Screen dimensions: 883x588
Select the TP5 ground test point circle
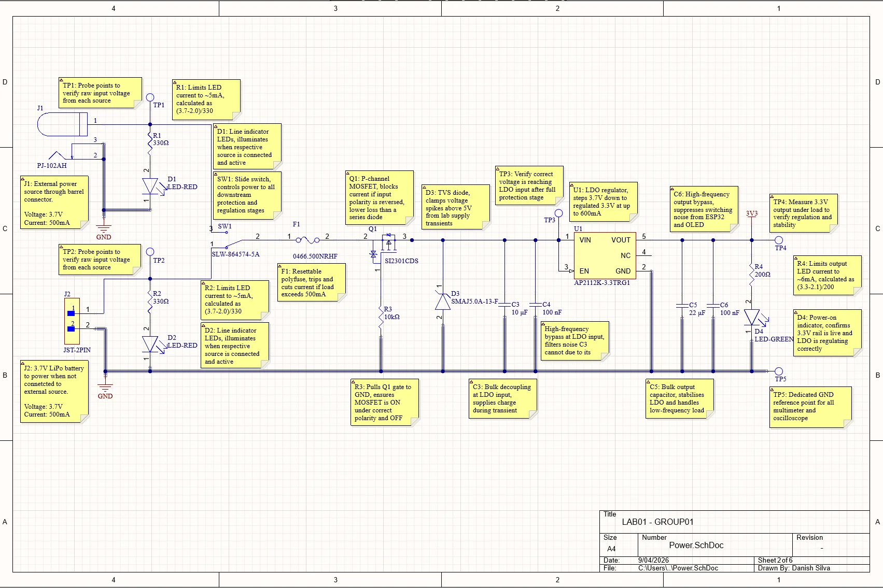779,371
